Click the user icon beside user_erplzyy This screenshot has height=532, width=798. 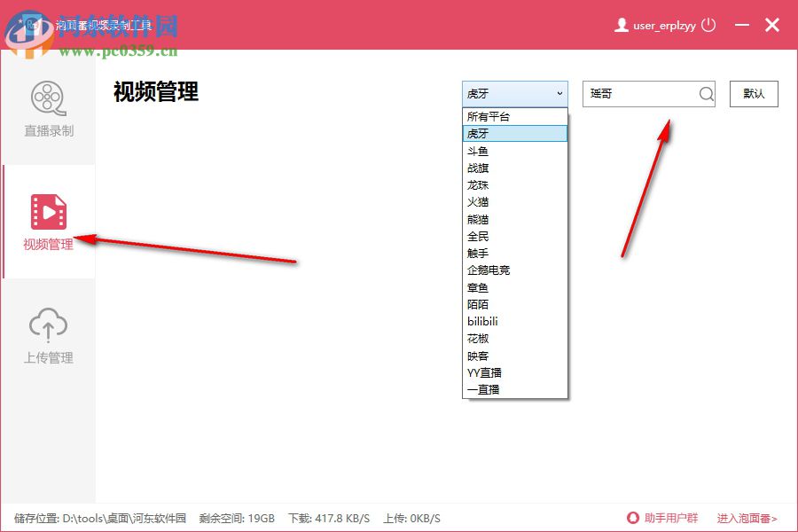click(x=622, y=25)
